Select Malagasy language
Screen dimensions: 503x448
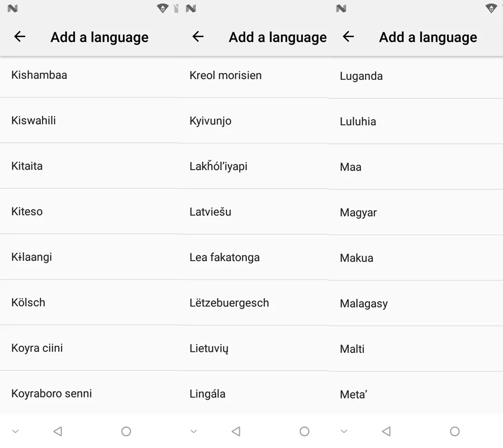[x=416, y=303]
